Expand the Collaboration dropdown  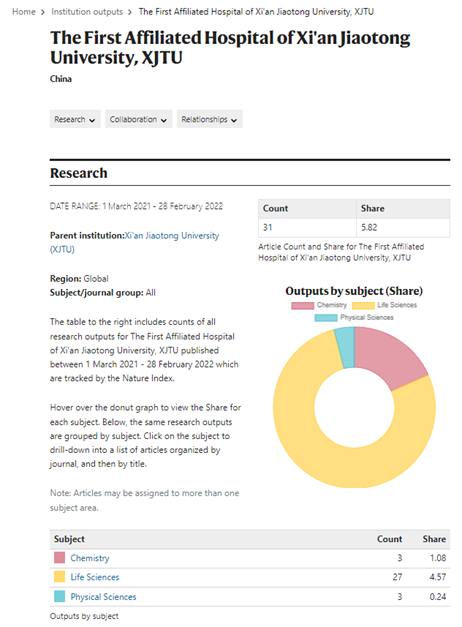pyautogui.click(x=138, y=119)
